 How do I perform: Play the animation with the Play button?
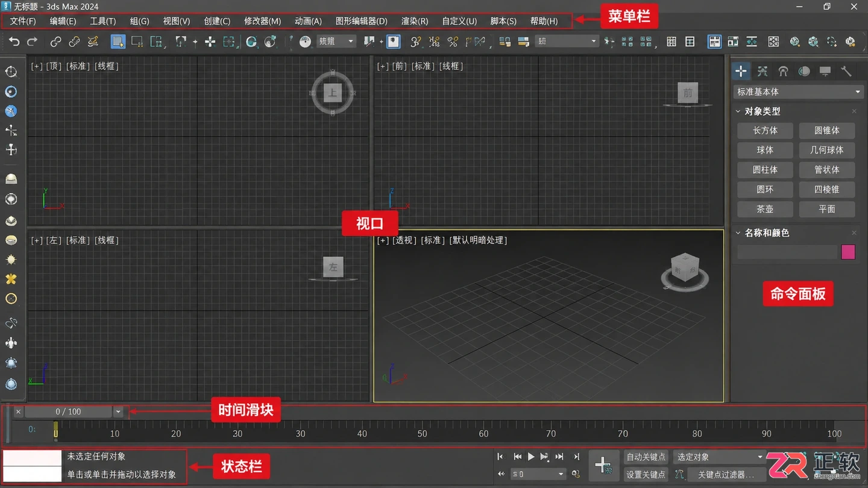[531, 457]
